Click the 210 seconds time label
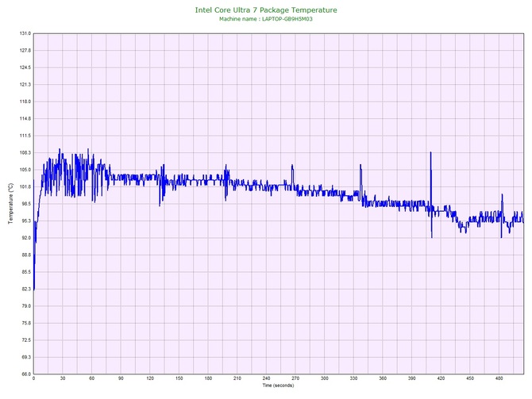Screen dimensions: 532x399 click(x=237, y=378)
